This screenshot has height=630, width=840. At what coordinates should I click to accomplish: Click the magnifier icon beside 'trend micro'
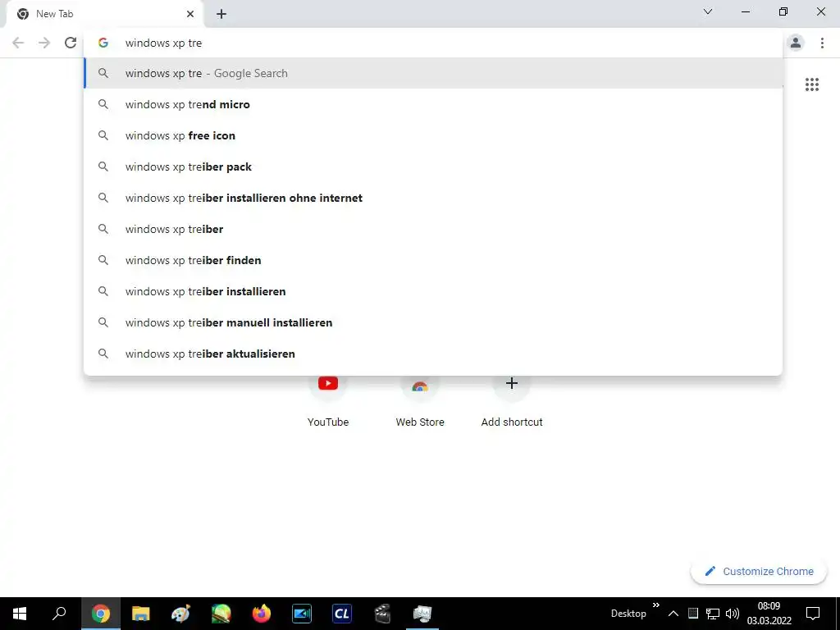click(x=103, y=104)
